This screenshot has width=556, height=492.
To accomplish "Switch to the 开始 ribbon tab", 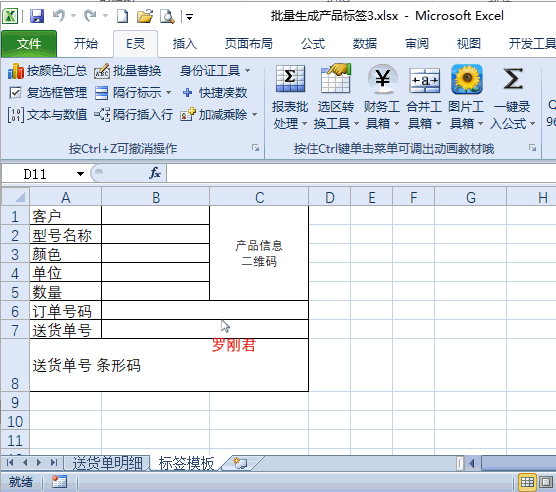I will [85, 44].
